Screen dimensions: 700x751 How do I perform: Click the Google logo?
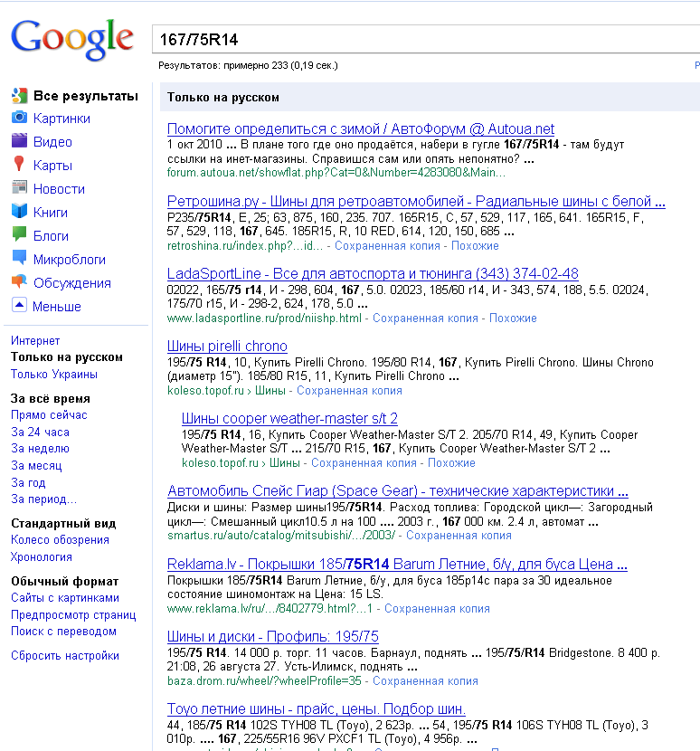(x=72, y=40)
